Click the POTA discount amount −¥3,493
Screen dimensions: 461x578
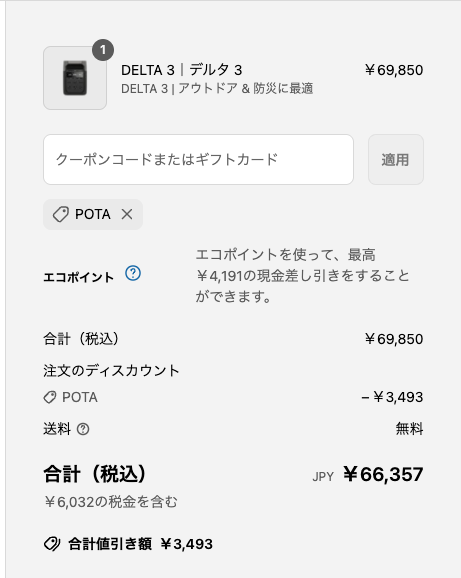pos(392,397)
